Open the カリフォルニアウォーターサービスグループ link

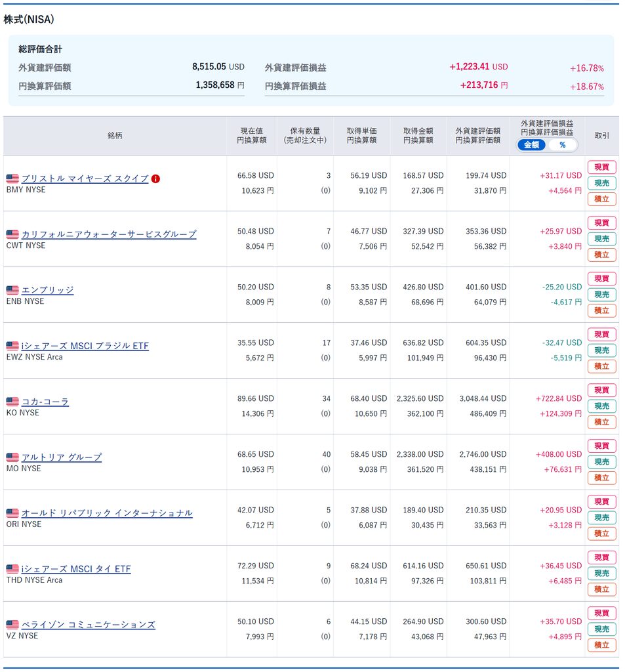[x=109, y=234]
